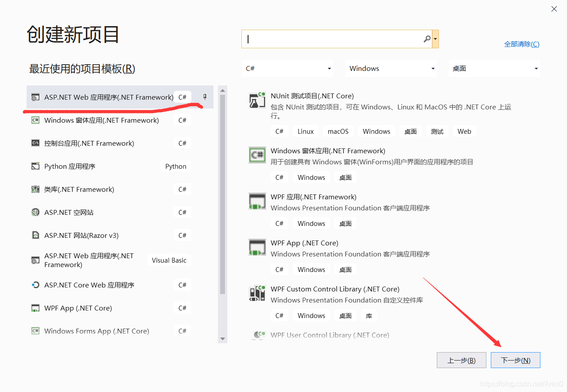Click the search magnifier icon
This screenshot has width=567, height=392.
point(427,39)
